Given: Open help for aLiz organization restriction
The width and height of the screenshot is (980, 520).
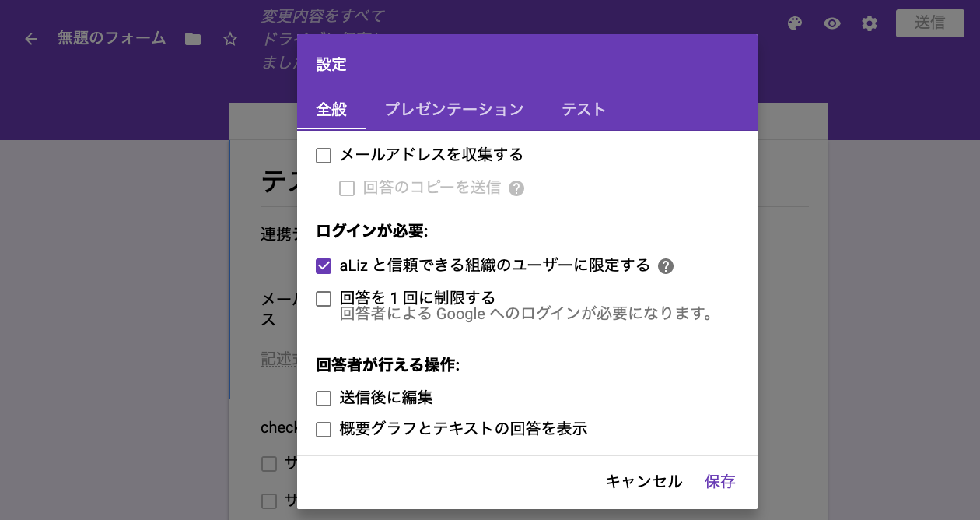Looking at the screenshot, I should click(664, 265).
